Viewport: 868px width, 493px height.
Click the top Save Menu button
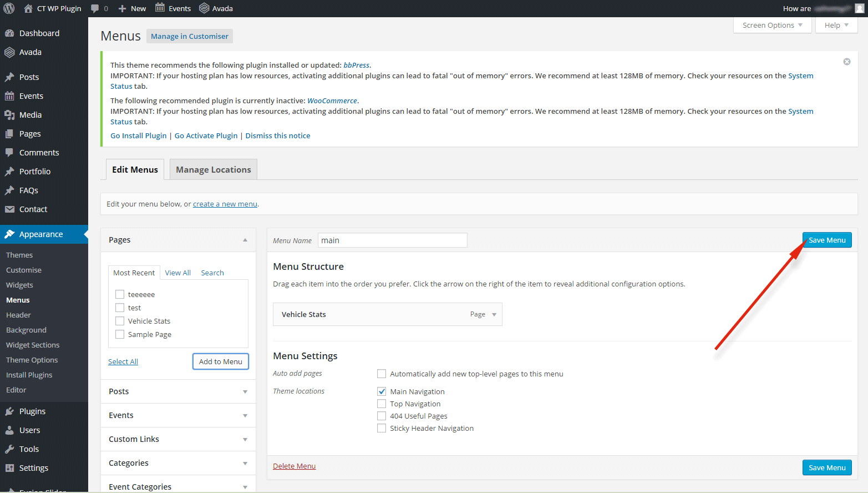pyautogui.click(x=826, y=240)
